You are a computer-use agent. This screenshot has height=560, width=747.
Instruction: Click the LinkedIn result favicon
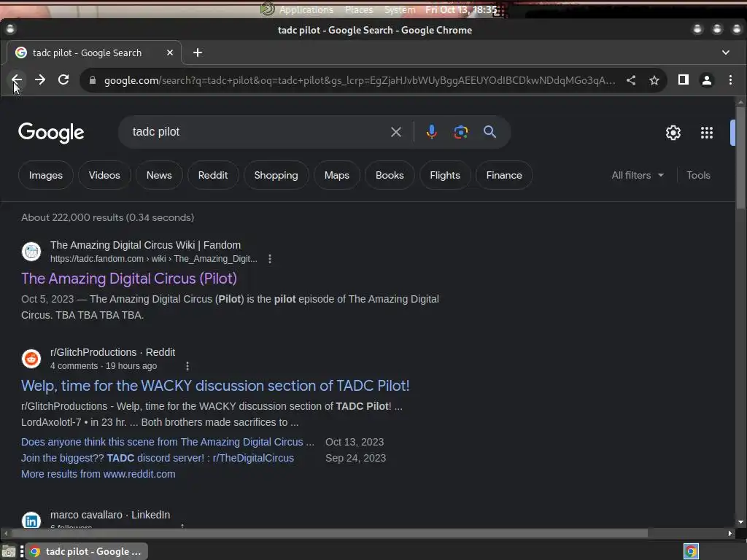(31, 521)
